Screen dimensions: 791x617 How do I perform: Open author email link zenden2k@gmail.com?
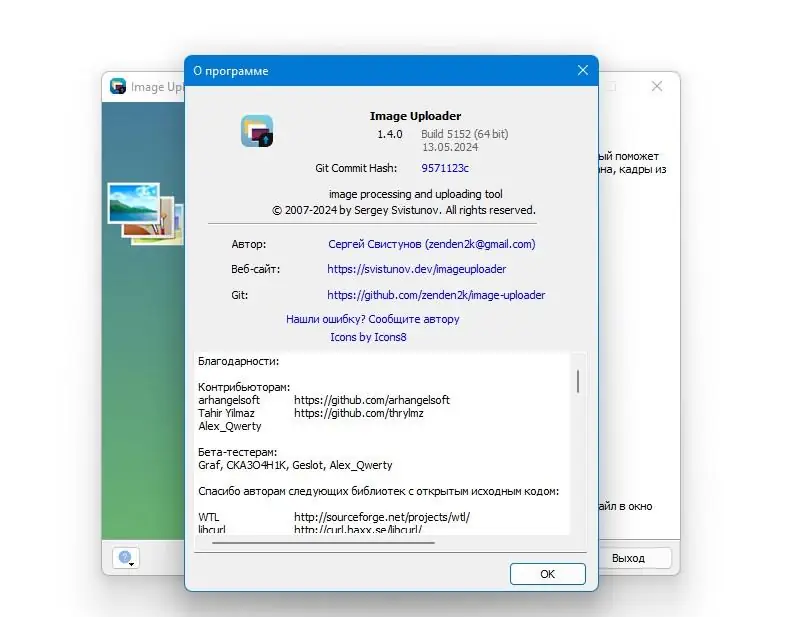point(431,244)
